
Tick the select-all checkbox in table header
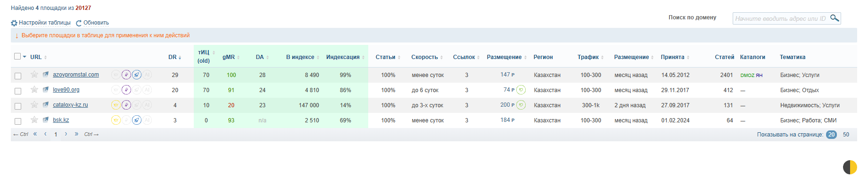pos(17,56)
